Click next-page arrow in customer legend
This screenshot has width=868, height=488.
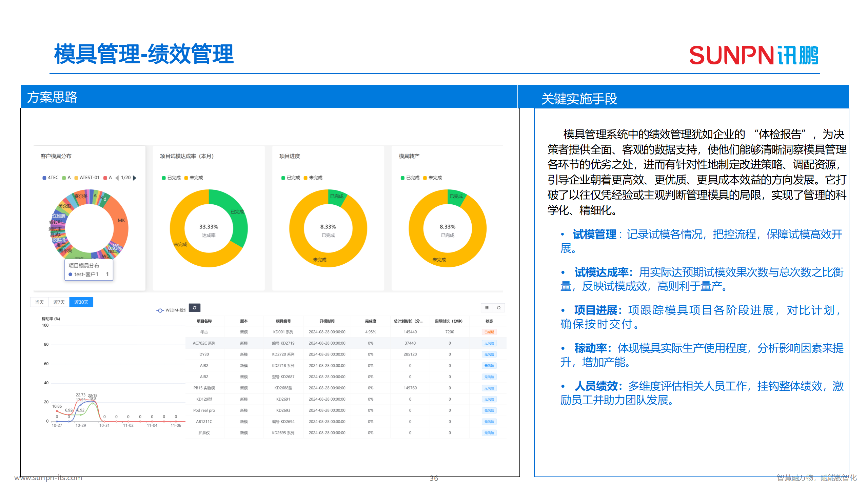coord(135,178)
